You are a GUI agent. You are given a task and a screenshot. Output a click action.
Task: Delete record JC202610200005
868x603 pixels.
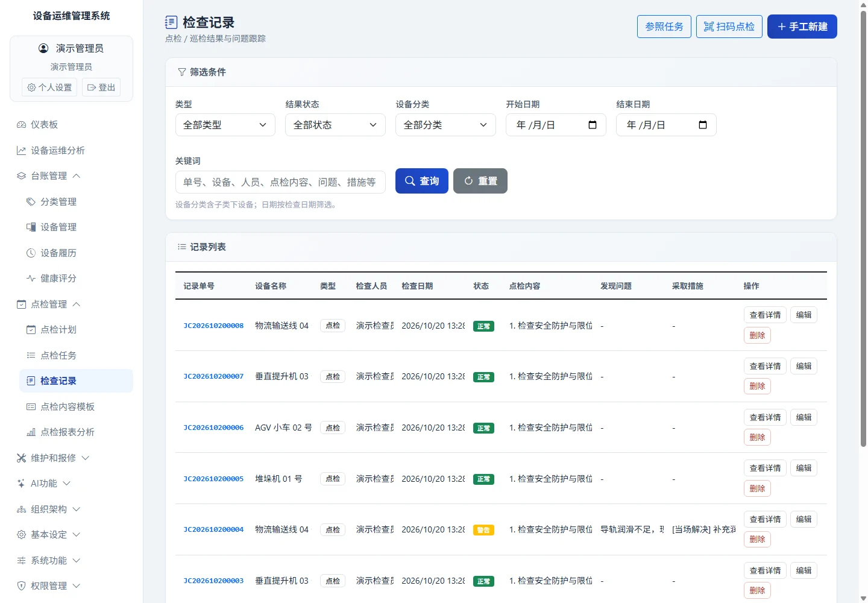757,488
